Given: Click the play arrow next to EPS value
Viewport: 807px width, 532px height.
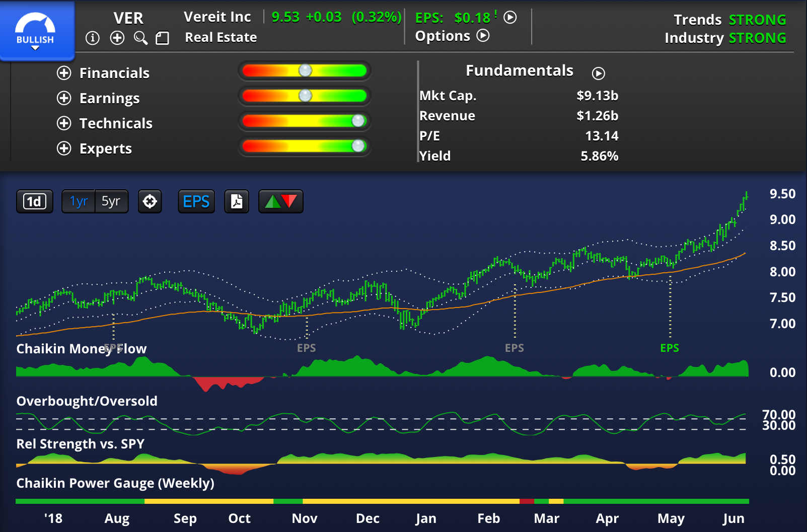Looking at the screenshot, I should 510,18.
